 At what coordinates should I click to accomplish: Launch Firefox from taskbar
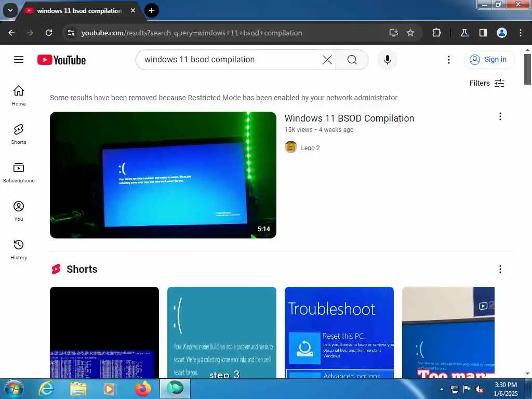[x=143, y=389]
